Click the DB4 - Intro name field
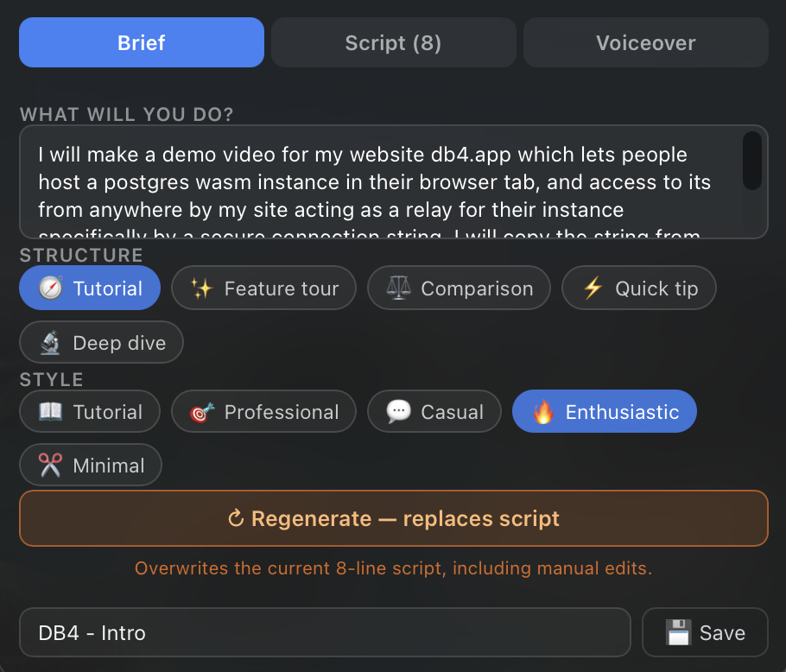This screenshot has width=786, height=672. click(x=325, y=632)
